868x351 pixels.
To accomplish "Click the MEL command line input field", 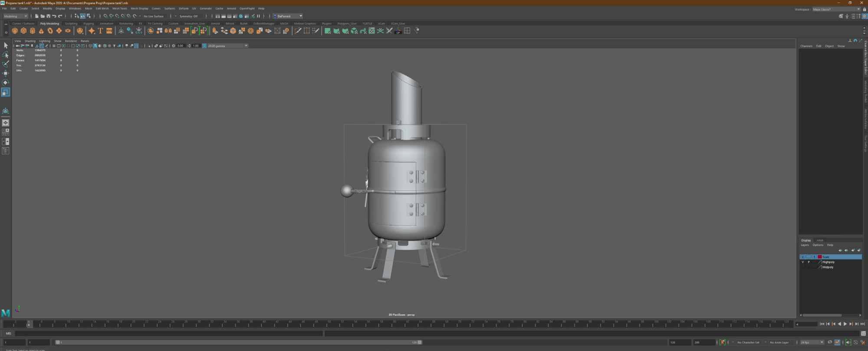I will click(x=169, y=333).
